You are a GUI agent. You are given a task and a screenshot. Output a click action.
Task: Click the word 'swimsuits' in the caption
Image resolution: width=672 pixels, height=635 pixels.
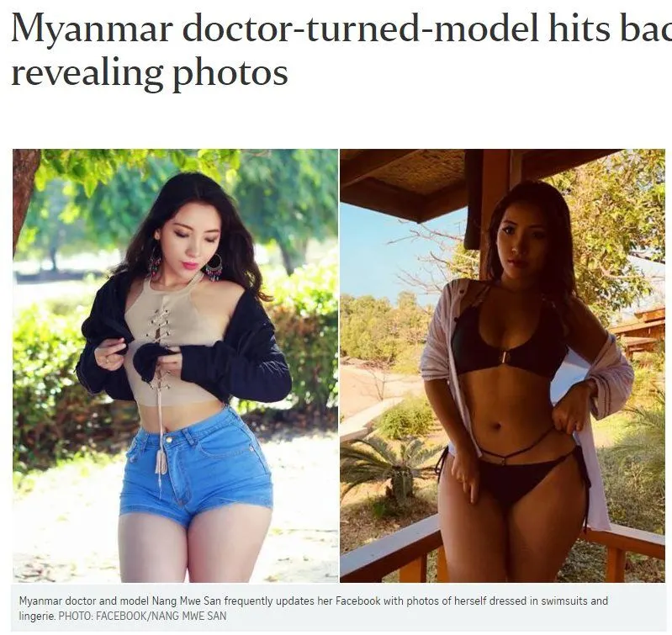click(x=564, y=601)
